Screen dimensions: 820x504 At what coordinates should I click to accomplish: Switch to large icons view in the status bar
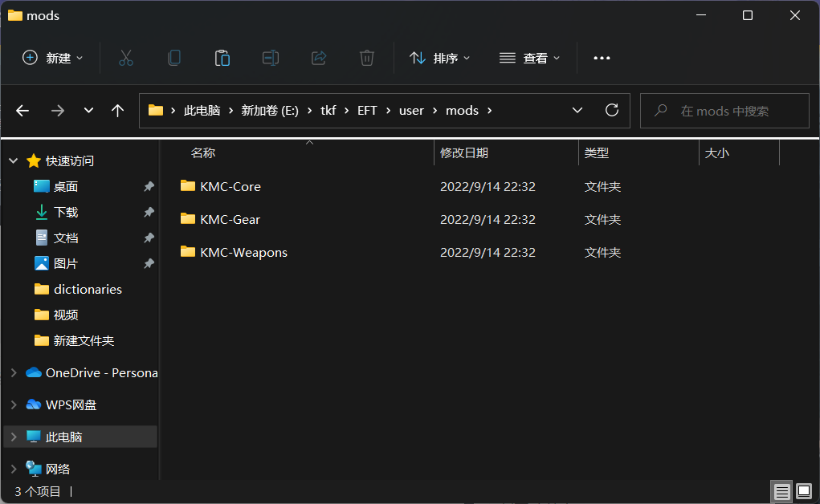tap(803, 490)
